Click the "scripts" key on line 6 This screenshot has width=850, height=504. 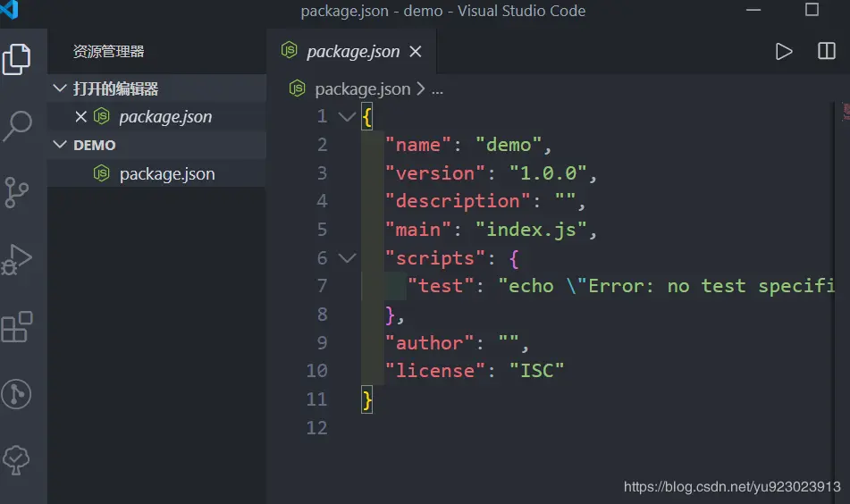(x=434, y=258)
